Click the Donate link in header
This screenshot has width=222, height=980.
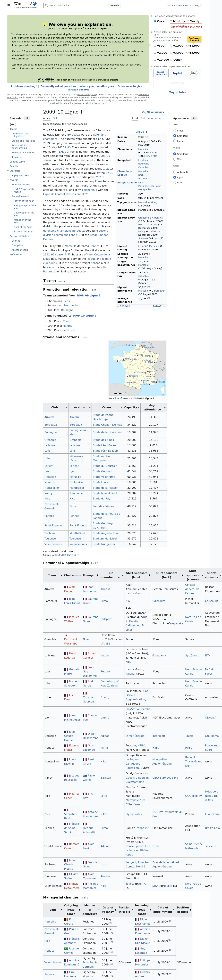coord(171,6)
